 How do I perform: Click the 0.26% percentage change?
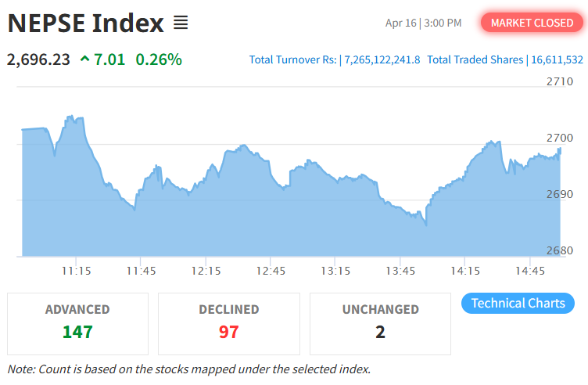pos(159,59)
